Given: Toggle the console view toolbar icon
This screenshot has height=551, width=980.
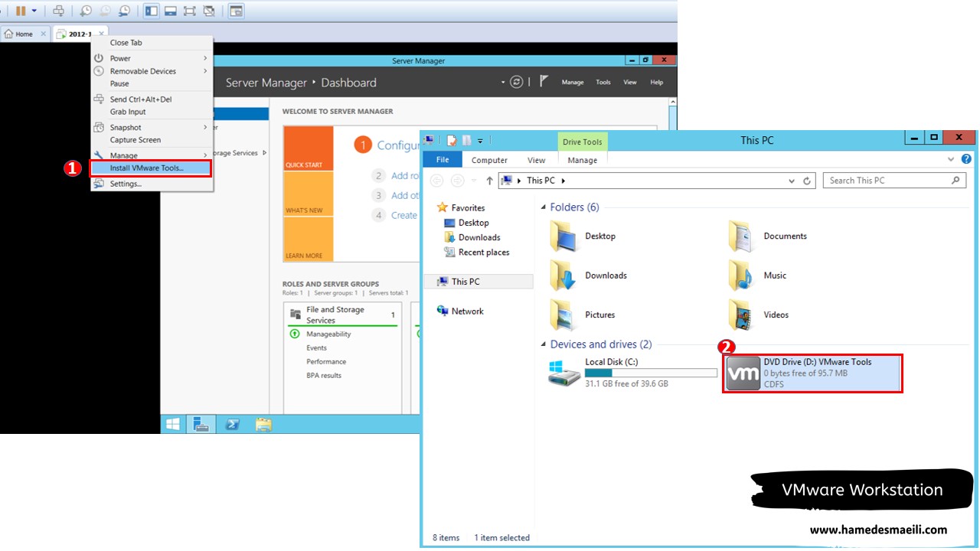Looking at the screenshot, I should [x=236, y=11].
